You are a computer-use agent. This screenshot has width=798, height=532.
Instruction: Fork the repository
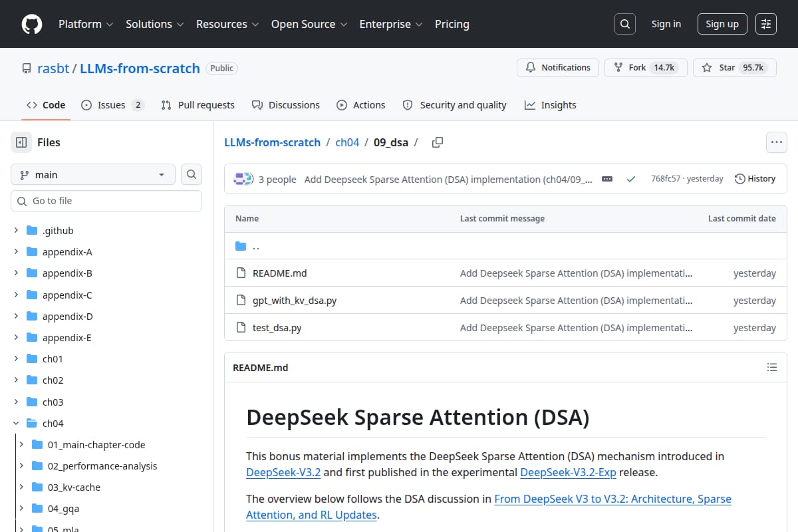tap(644, 68)
